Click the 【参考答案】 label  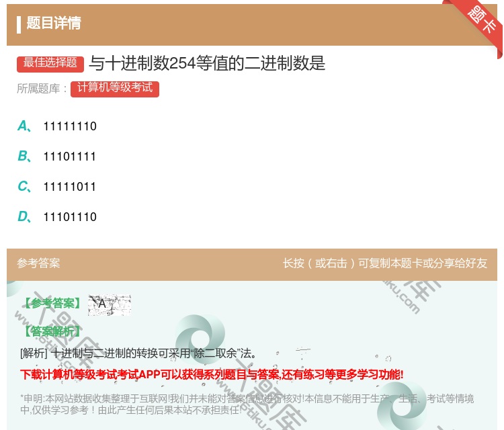point(52,304)
